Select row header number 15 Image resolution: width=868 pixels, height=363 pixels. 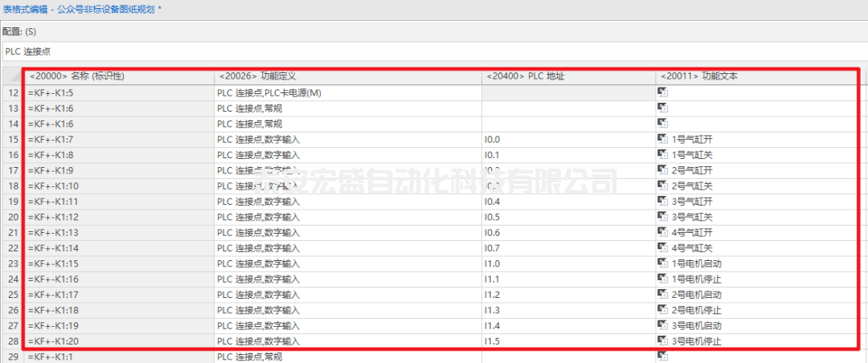pos(12,139)
